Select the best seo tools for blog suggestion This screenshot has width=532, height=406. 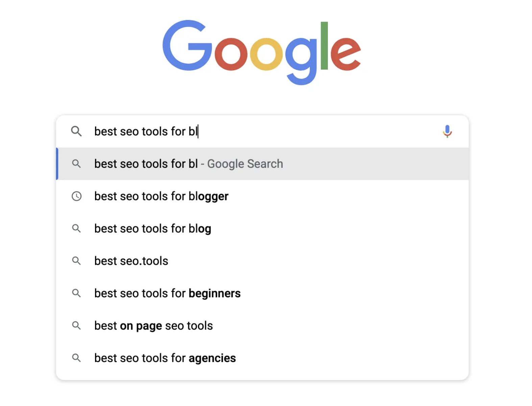click(x=152, y=228)
